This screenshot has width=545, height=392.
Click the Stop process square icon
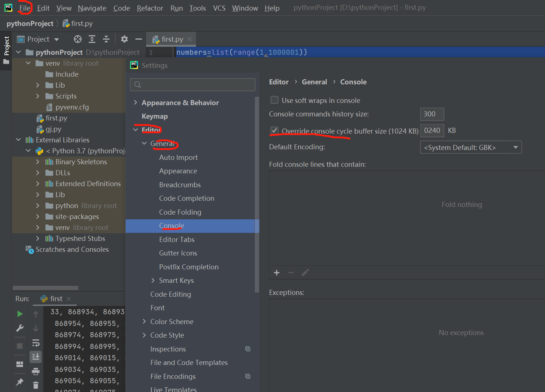[20, 346]
